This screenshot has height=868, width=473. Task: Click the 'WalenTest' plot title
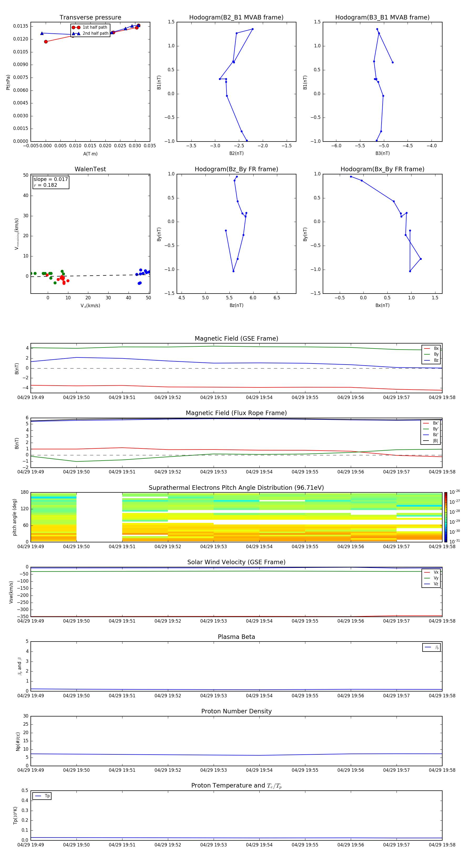[x=90, y=169]
